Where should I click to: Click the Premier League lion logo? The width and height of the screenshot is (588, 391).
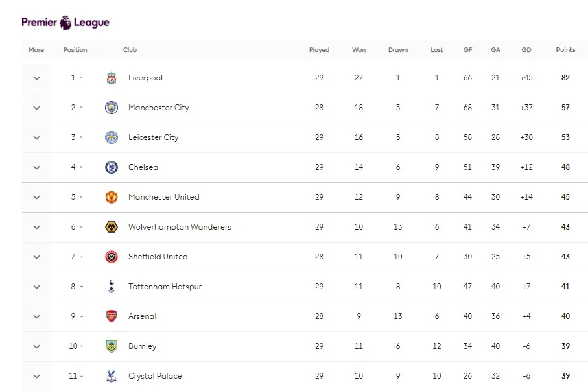click(x=65, y=23)
